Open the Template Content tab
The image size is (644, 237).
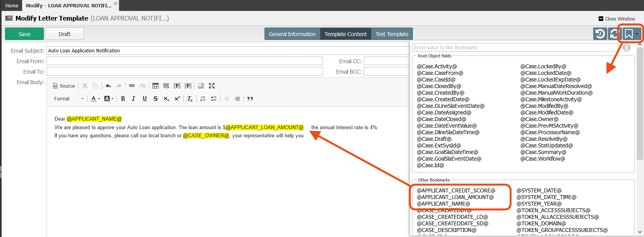pos(345,34)
